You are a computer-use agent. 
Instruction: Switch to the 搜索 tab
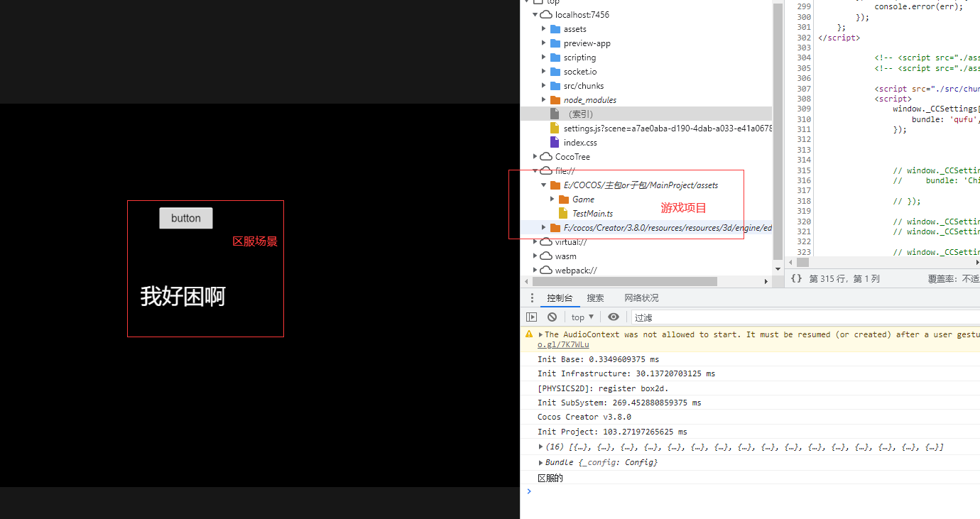pyautogui.click(x=595, y=298)
